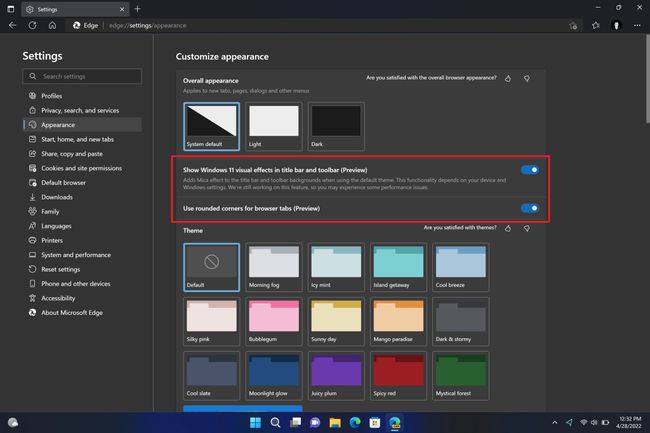This screenshot has width=650, height=433.
Task: Open a new tab with plus icon
Action: point(138,9)
